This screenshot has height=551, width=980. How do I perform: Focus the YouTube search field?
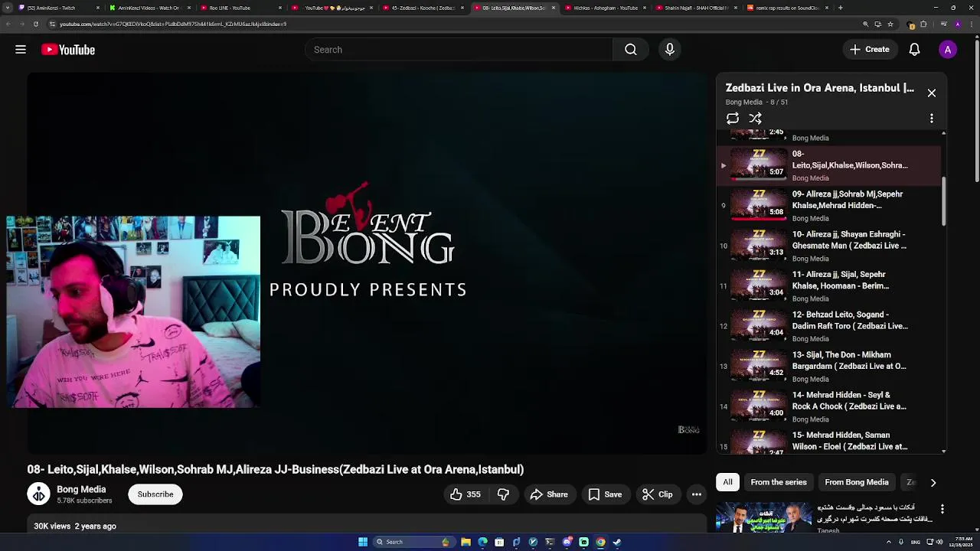(x=459, y=50)
